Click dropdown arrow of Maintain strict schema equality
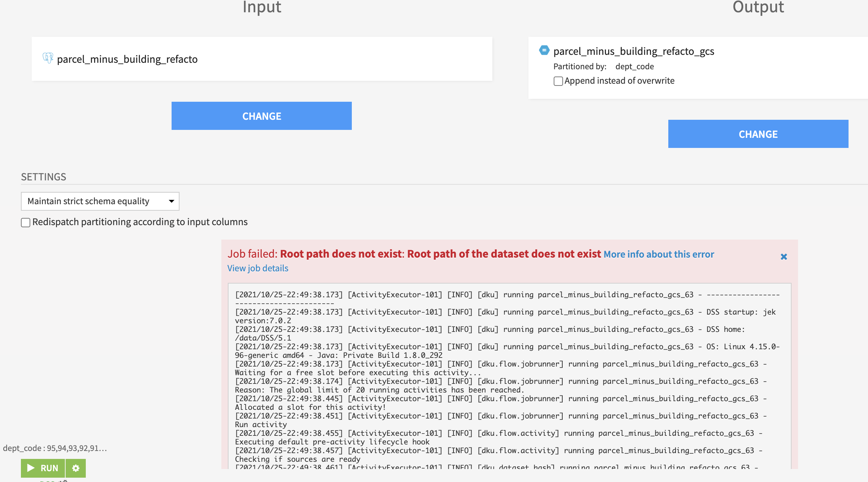The height and width of the screenshot is (482, 868). (172, 201)
